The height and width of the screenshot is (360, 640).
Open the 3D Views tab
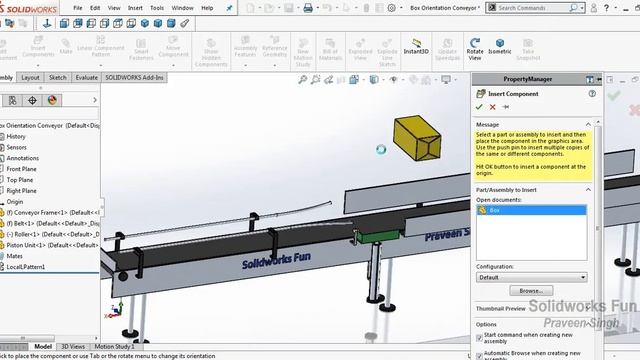(x=73, y=347)
